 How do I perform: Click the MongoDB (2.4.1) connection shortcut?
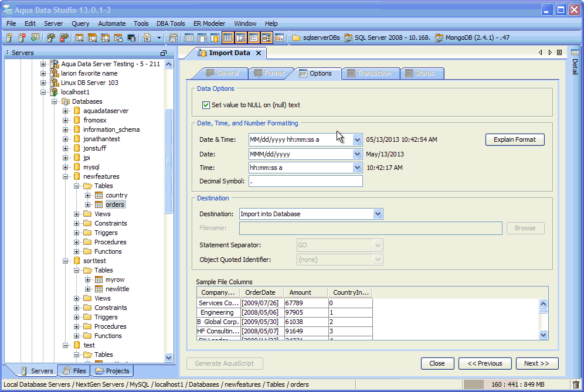point(472,38)
